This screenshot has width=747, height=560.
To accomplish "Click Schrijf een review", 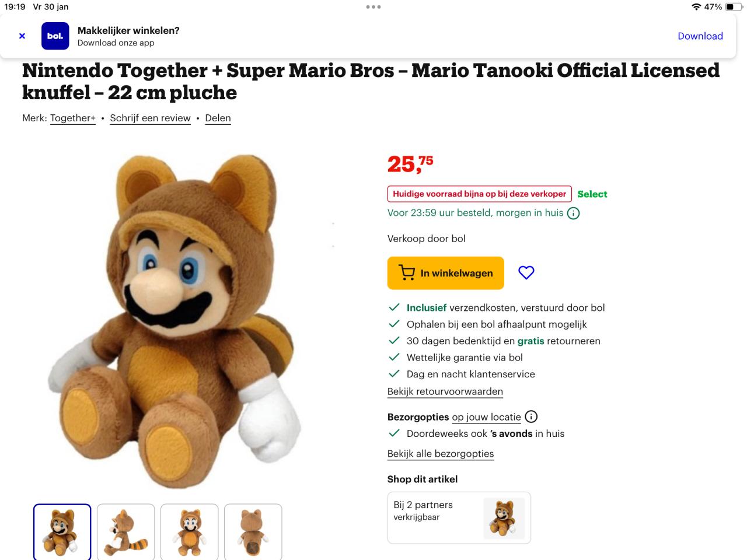I will point(150,118).
